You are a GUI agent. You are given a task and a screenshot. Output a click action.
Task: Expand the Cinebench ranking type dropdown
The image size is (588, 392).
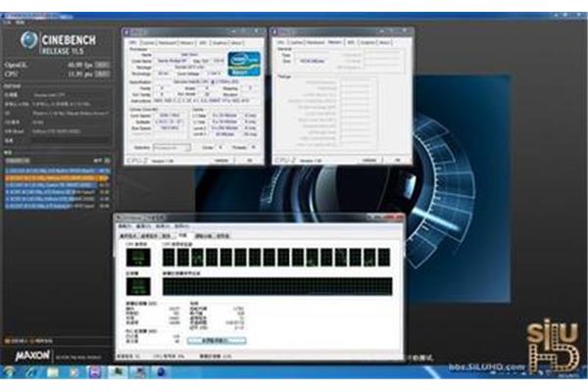tap(18, 161)
